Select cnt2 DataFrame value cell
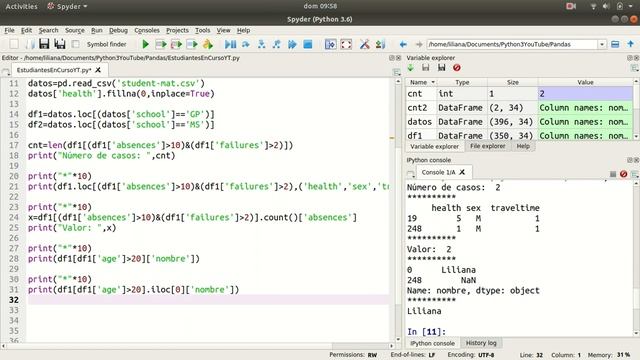This screenshot has width=640, height=360. (x=585, y=108)
